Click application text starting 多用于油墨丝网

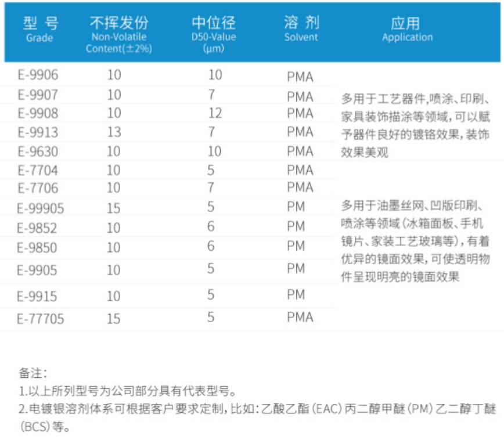coord(416,241)
